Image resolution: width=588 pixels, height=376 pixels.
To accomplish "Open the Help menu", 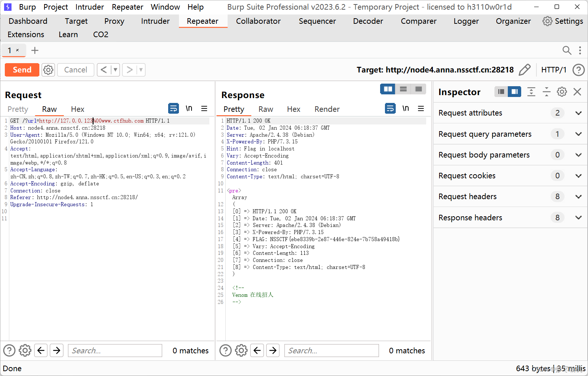I will click(196, 7).
